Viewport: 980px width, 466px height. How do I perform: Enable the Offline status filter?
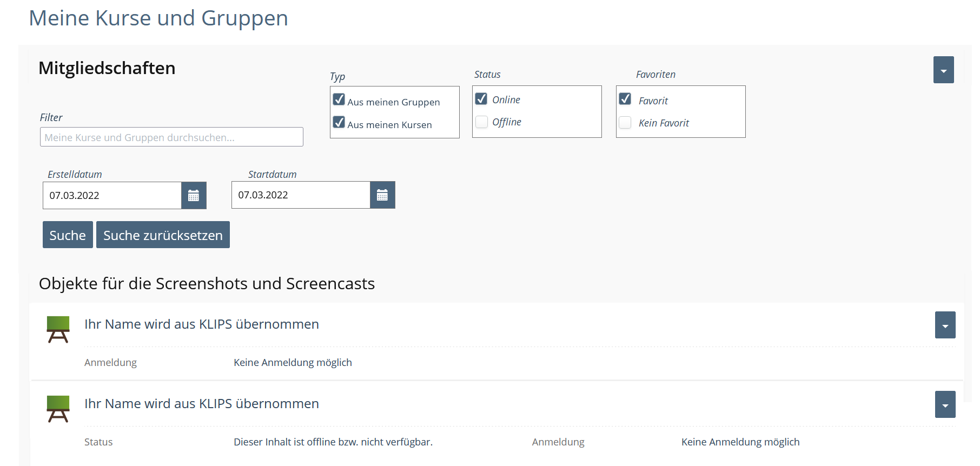click(481, 122)
